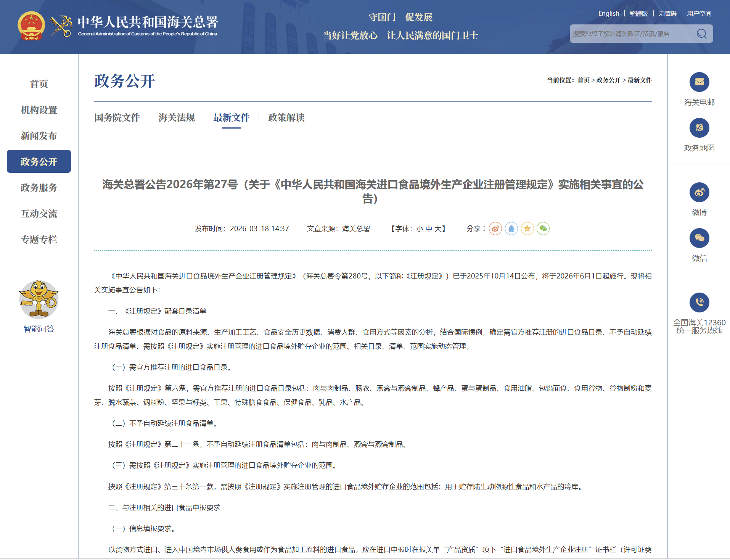Switch to the 海关法规 tab
The height and width of the screenshot is (560, 730).
pos(177,117)
